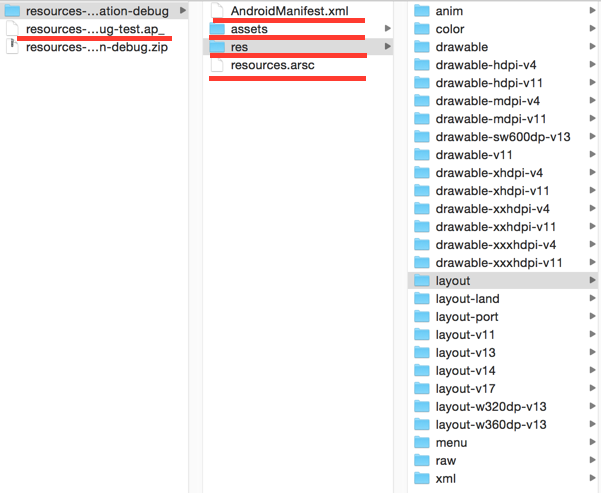Image resolution: width=601 pixels, height=493 pixels.
Task: Click the layout-port folder icon
Action: point(422,317)
